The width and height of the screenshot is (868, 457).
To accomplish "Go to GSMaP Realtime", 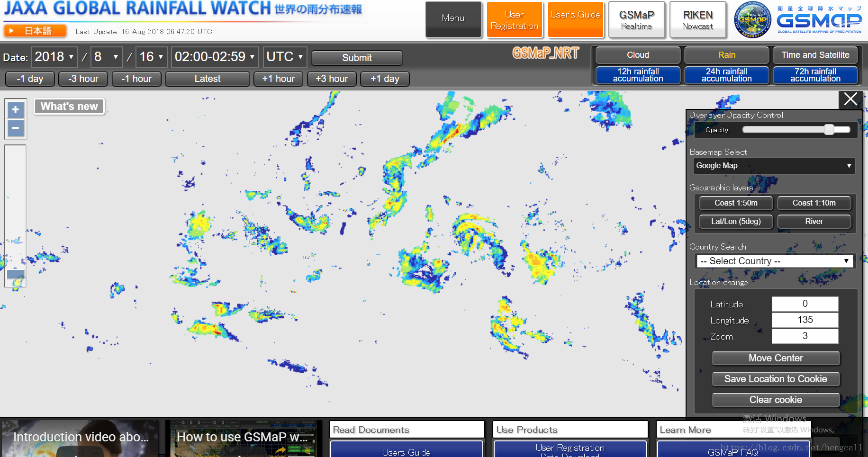I will click(x=636, y=19).
